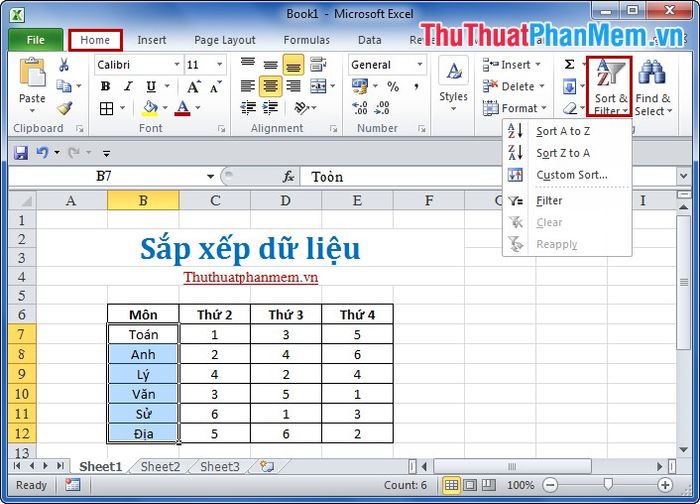Click the Increase Indent icon
The width and height of the screenshot is (700, 504).
[270, 108]
